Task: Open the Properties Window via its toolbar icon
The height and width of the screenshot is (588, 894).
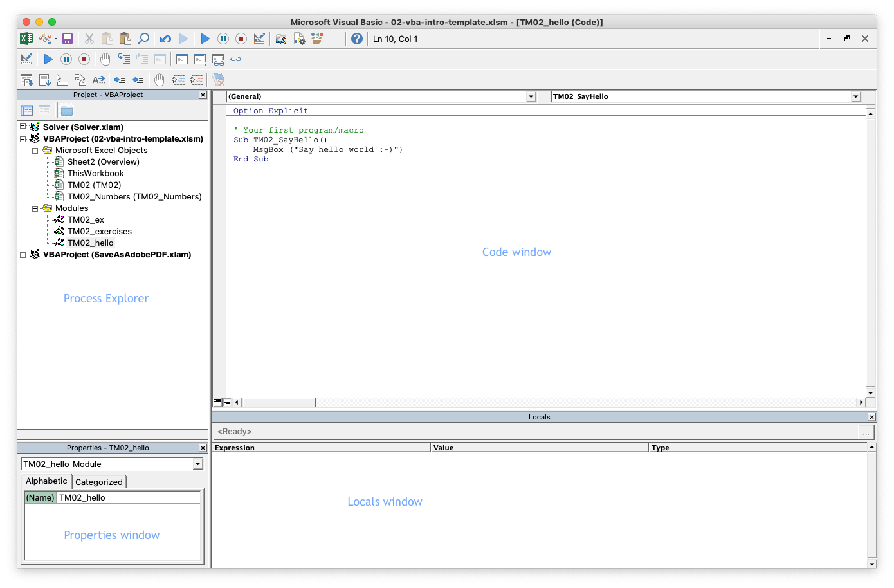Action: (x=299, y=39)
